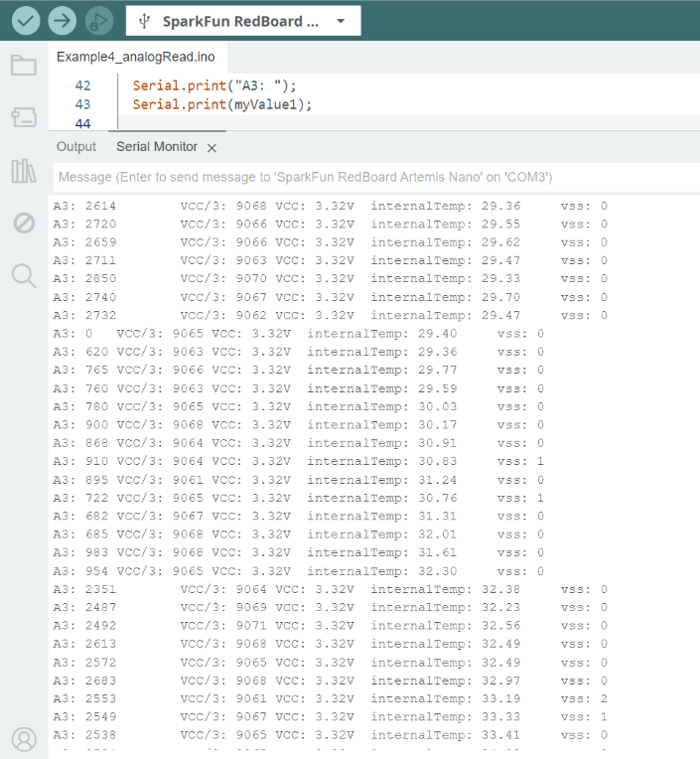This screenshot has height=759, width=700.
Task: Open the Search magnifier icon
Action: [x=24, y=276]
